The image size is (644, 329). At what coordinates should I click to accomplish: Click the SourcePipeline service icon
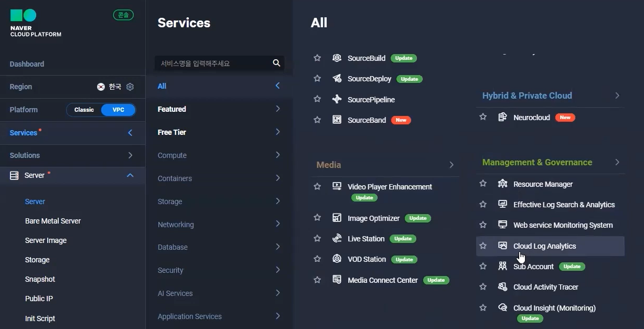click(x=337, y=99)
